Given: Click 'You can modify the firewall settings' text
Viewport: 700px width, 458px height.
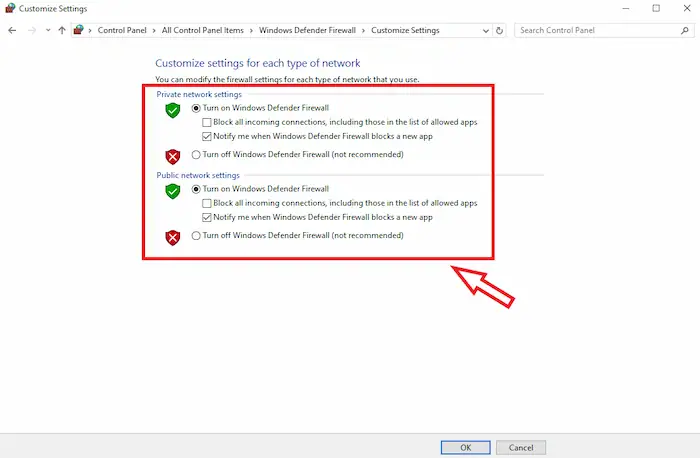Looking at the screenshot, I should tap(287, 79).
